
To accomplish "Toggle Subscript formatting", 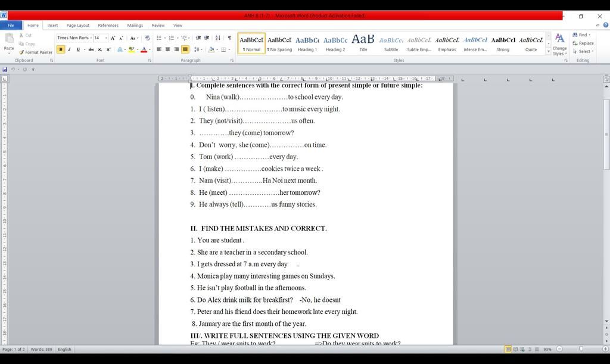I will click(x=100, y=49).
